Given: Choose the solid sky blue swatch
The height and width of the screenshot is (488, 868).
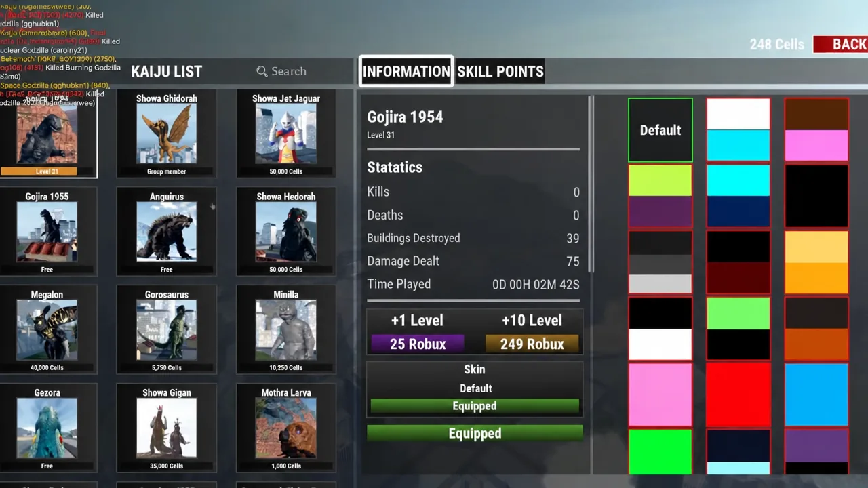Looking at the screenshot, I should 816,394.
